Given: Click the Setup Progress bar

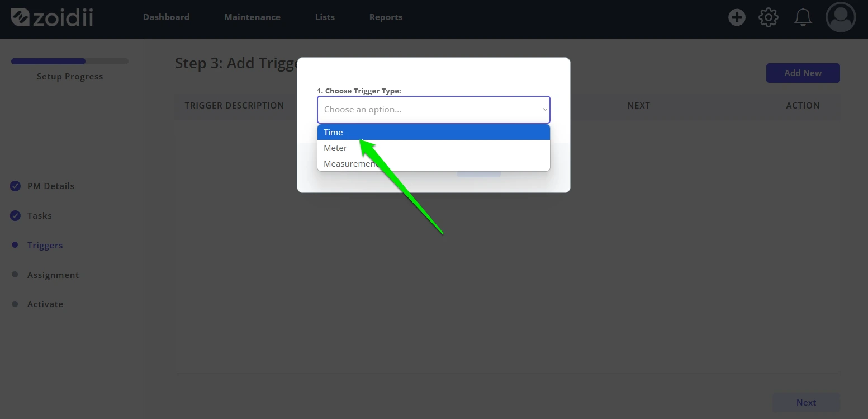Looking at the screenshot, I should tap(70, 61).
